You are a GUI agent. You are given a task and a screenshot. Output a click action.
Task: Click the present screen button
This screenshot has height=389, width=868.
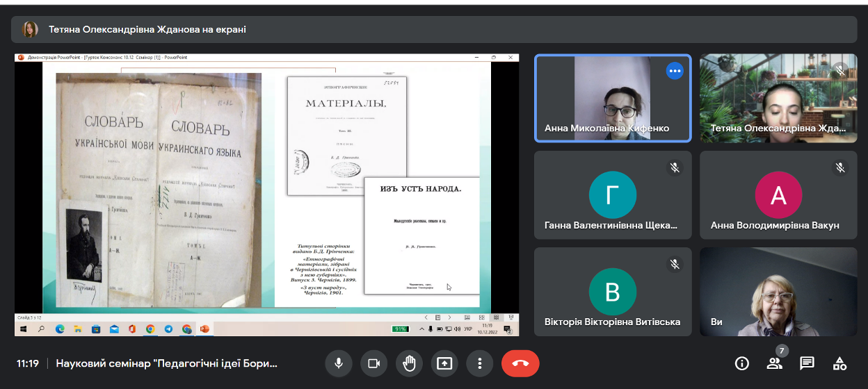(444, 363)
